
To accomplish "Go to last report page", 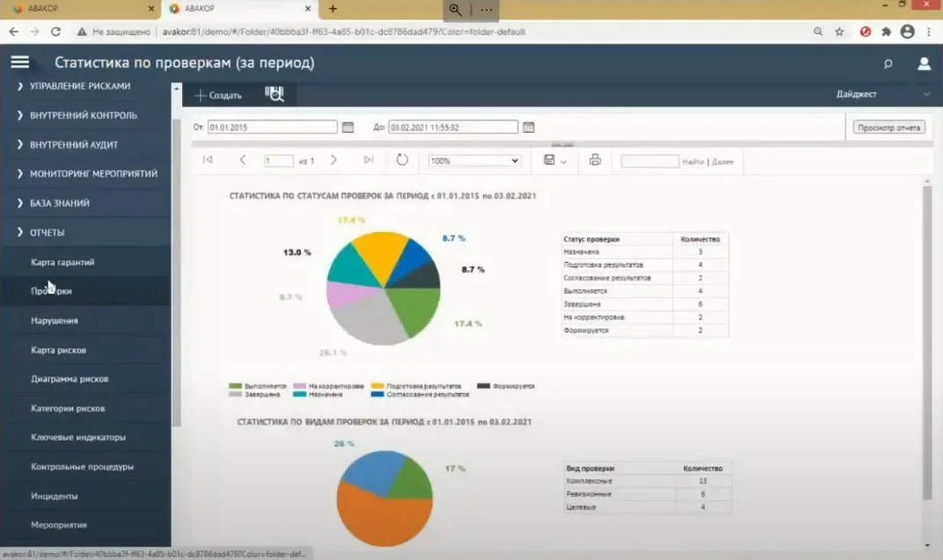I will tap(369, 160).
